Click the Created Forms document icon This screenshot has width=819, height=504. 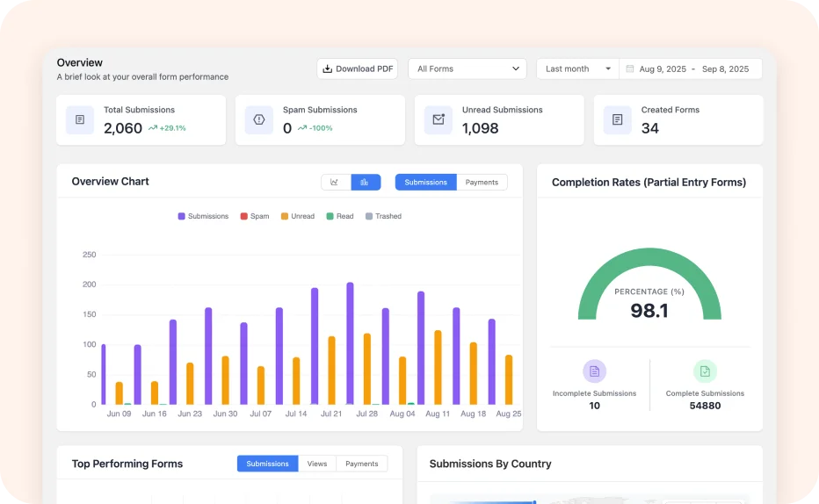pos(618,119)
